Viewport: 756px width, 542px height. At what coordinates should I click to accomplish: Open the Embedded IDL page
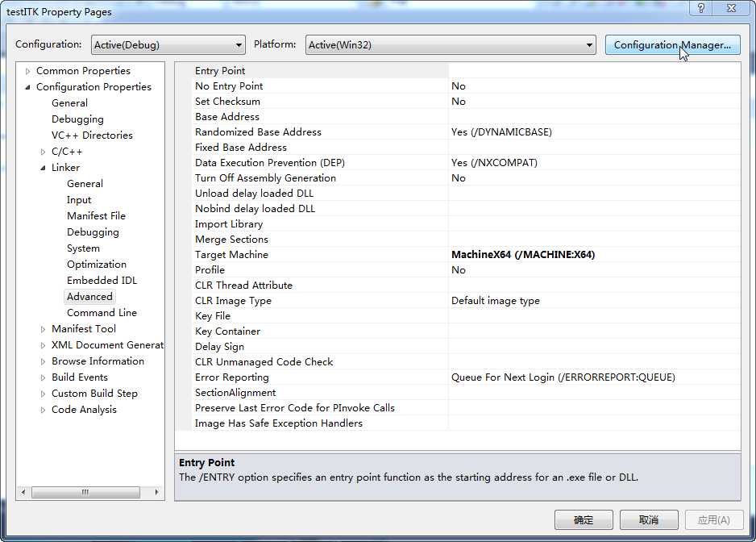tap(102, 281)
